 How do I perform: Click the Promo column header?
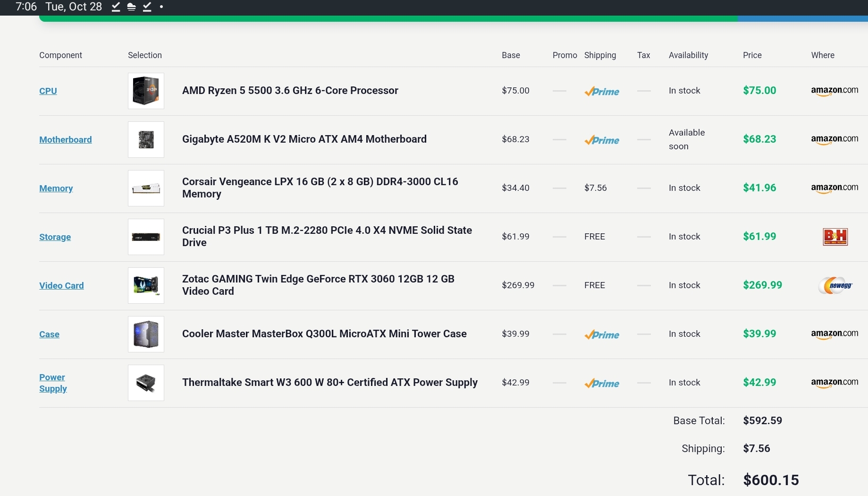click(565, 55)
